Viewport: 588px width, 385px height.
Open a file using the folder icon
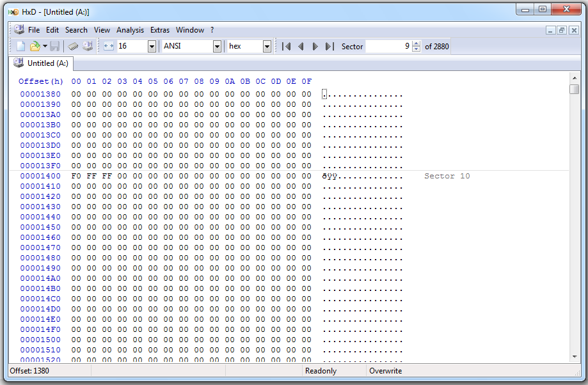pyautogui.click(x=35, y=46)
